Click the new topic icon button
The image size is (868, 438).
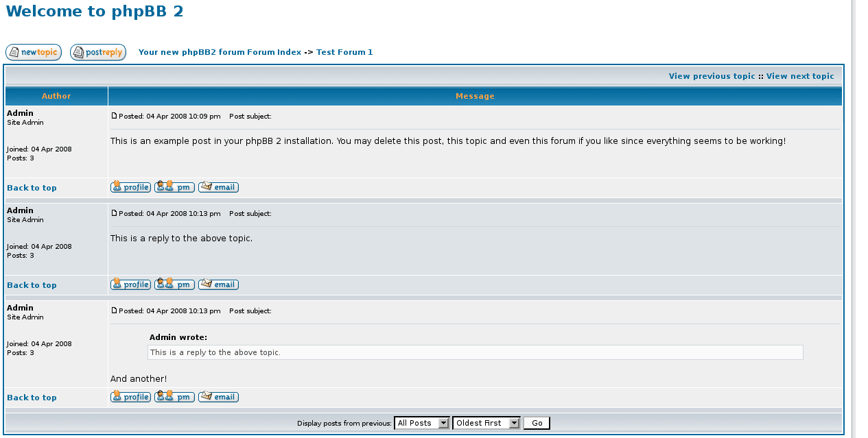click(x=34, y=53)
